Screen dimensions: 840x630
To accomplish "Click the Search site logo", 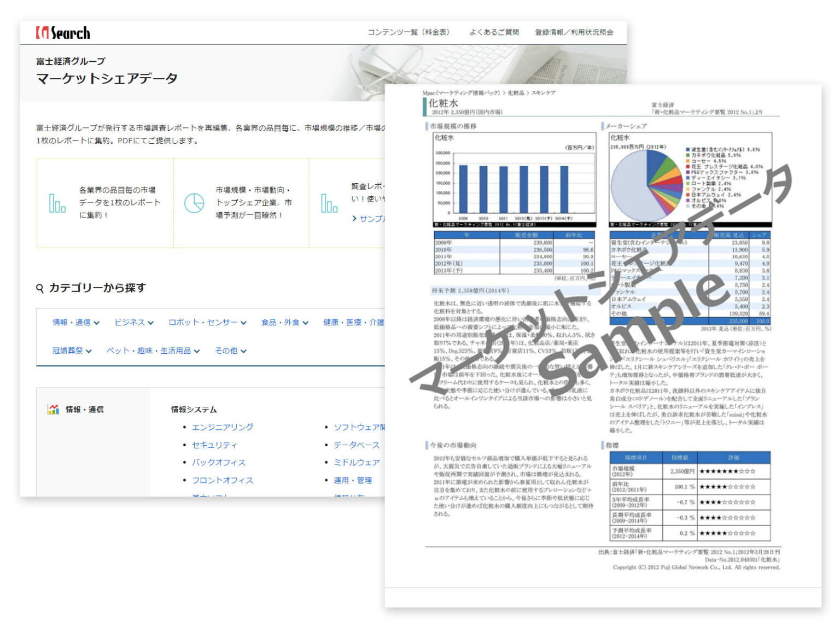I will pos(63,33).
